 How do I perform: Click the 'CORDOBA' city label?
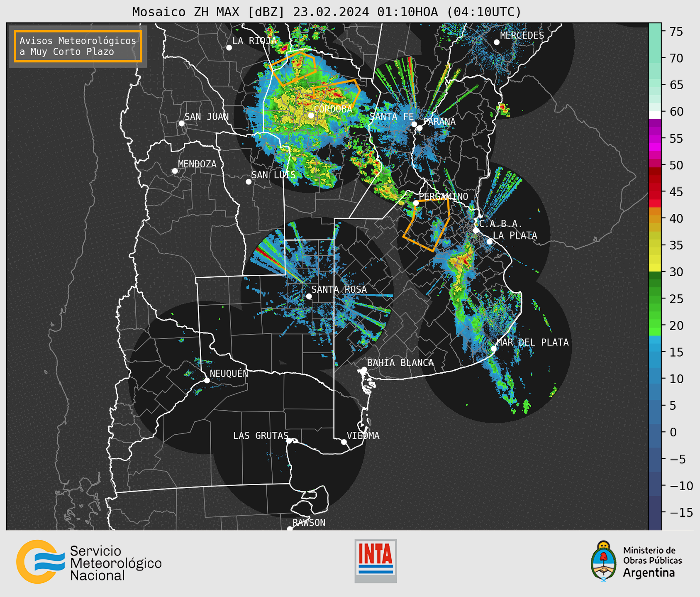(x=333, y=109)
